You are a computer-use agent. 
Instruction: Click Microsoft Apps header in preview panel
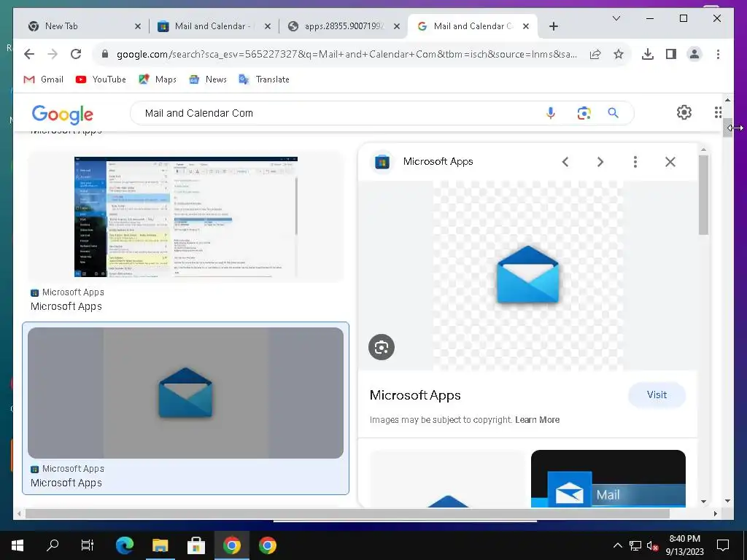[x=438, y=161]
